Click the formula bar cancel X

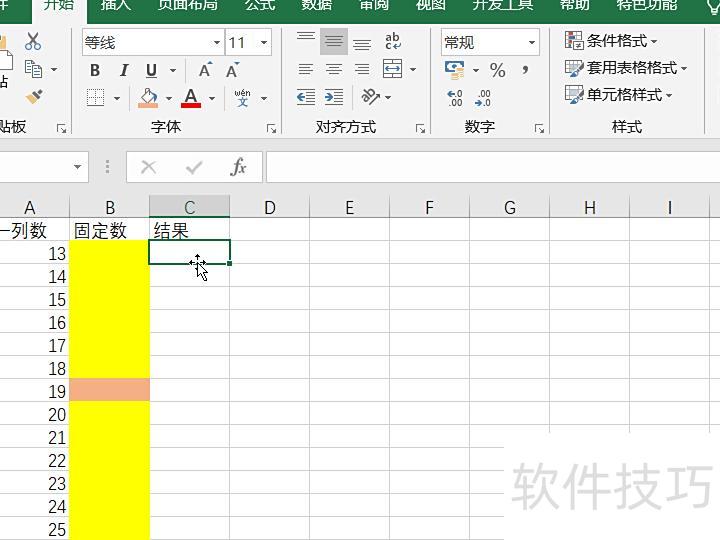(x=148, y=167)
